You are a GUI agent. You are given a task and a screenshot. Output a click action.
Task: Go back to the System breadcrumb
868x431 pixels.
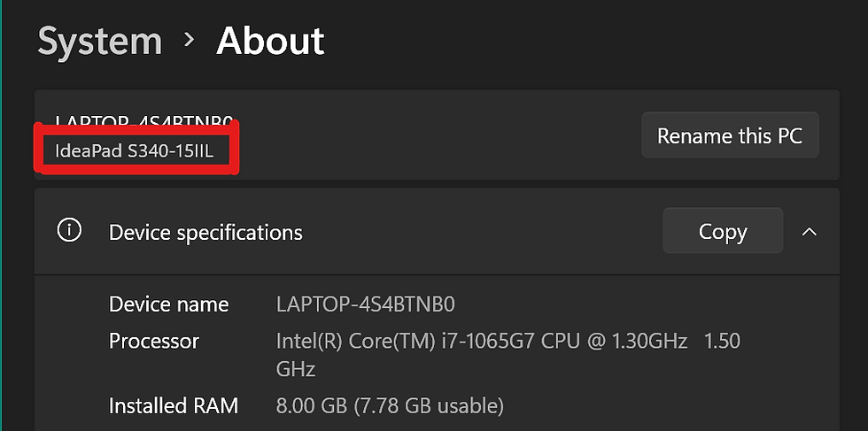[x=99, y=41]
